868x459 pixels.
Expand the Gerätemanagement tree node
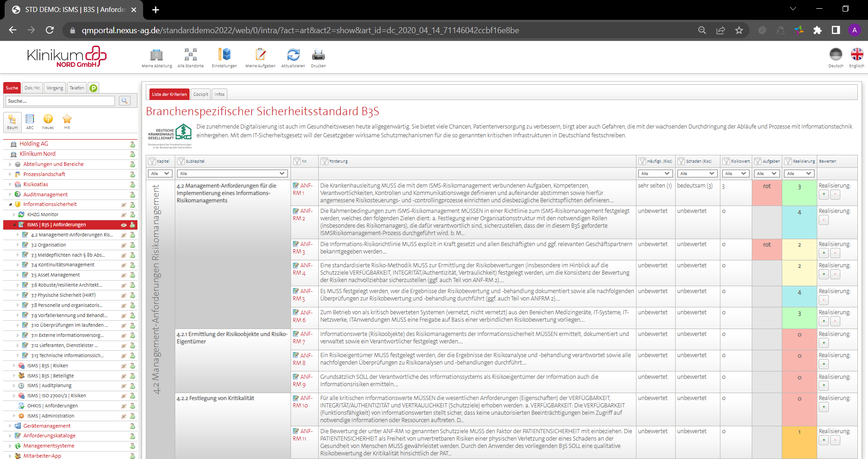coord(11,425)
